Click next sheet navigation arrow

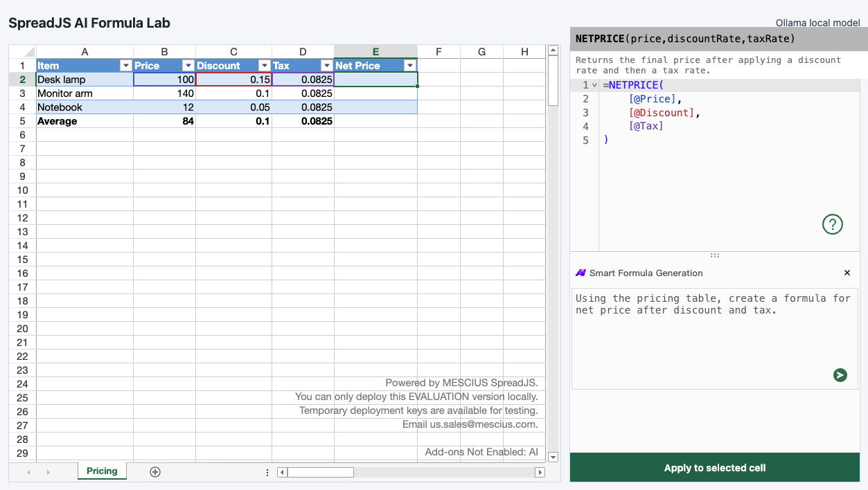48,472
